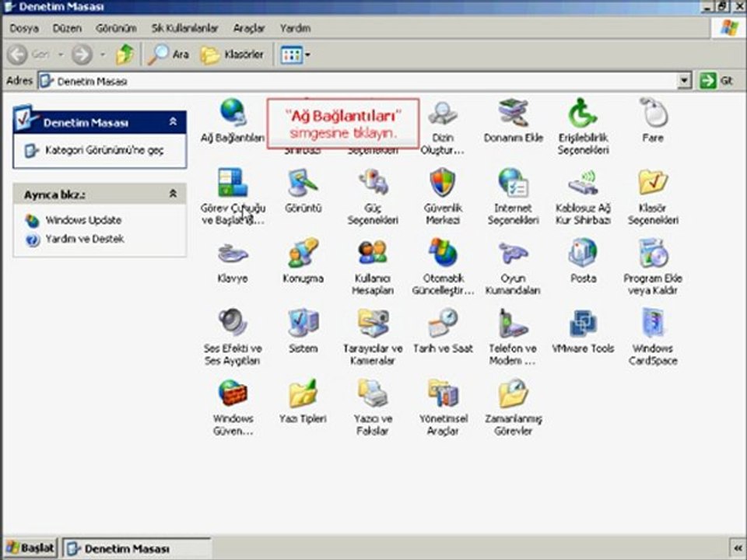Click the Git go button

pyautogui.click(x=716, y=80)
